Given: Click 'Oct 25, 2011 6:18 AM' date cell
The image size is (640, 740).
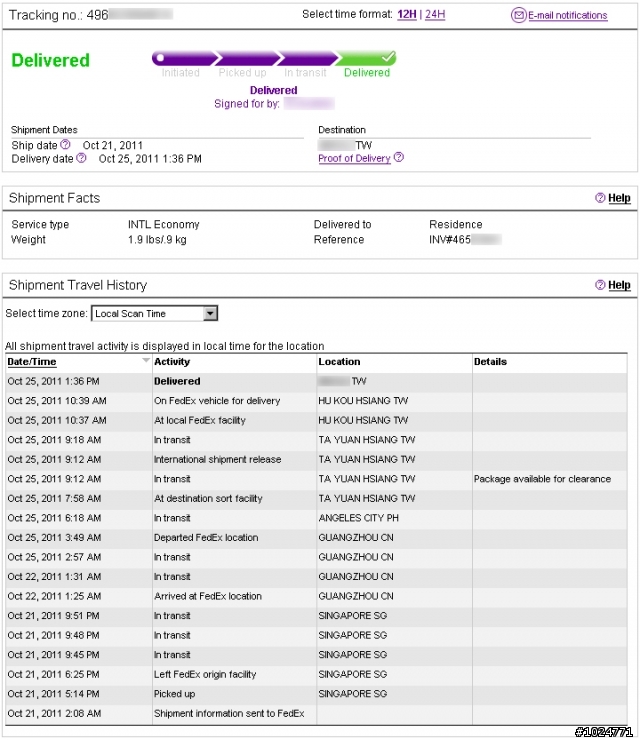Looking at the screenshot, I should [x=54, y=518].
